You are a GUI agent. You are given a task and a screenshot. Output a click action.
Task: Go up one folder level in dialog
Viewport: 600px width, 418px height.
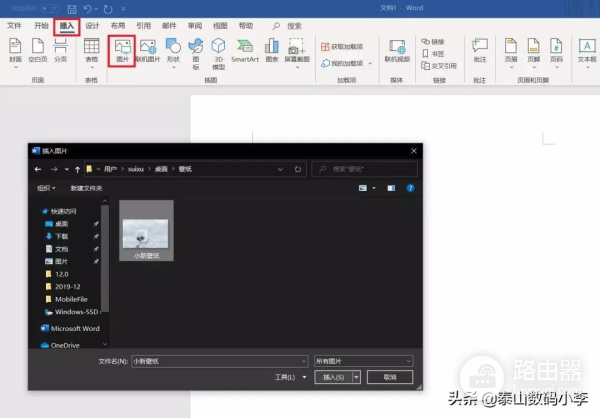[75, 169]
